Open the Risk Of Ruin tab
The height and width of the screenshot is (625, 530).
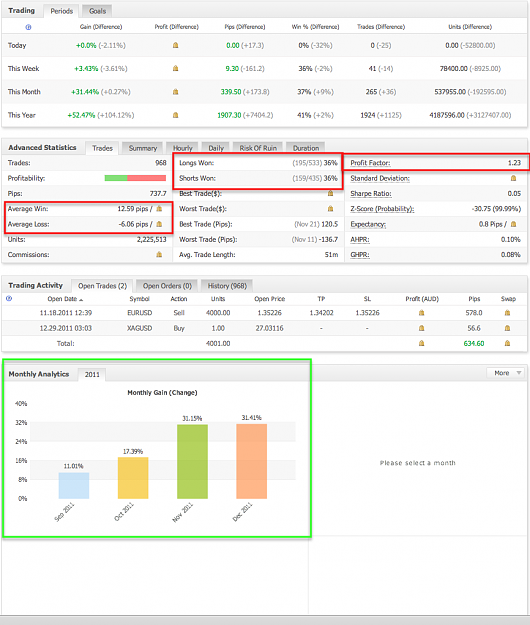point(258,148)
